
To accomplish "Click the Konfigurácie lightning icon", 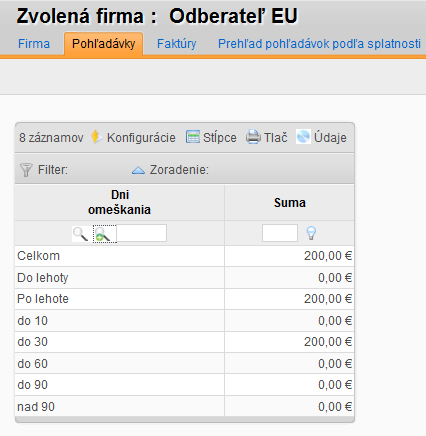I will (x=97, y=137).
